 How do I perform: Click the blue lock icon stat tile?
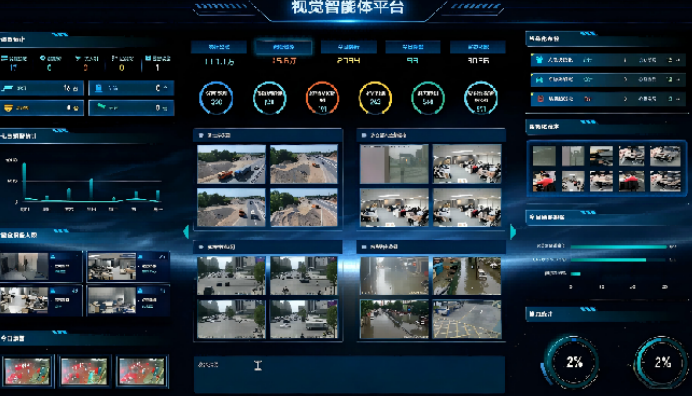[x=131, y=88]
